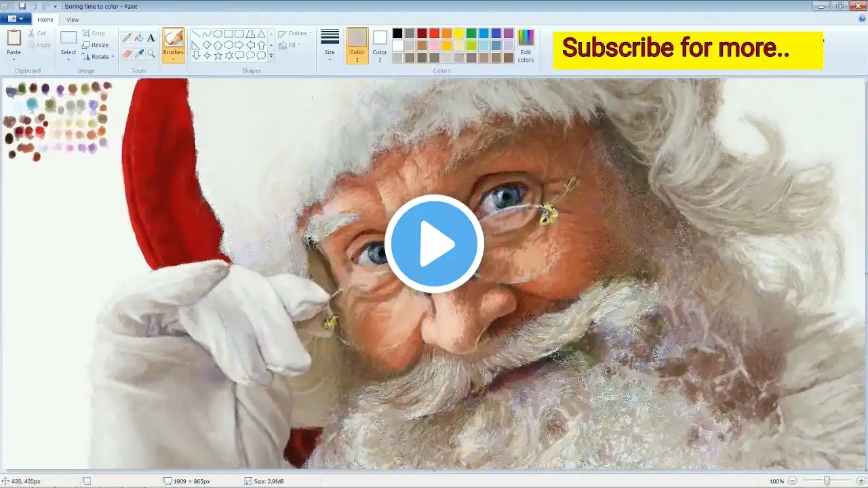The height and width of the screenshot is (488, 868).
Task: Select the Rounded rectangle shape
Action: (x=239, y=34)
